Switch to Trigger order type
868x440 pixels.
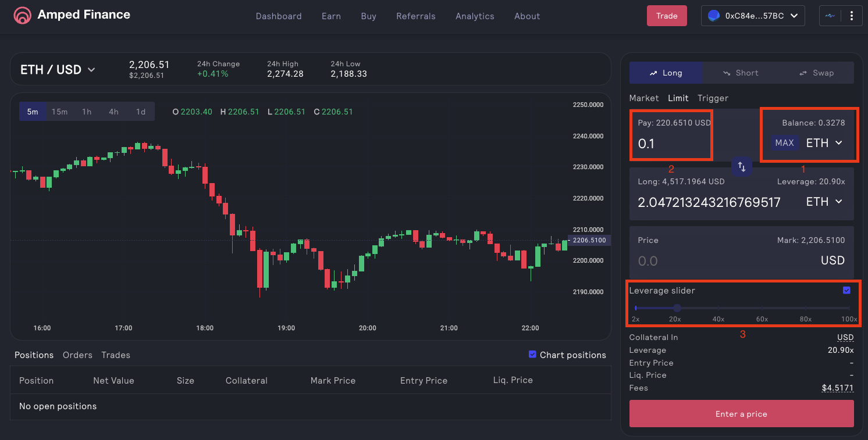713,98
